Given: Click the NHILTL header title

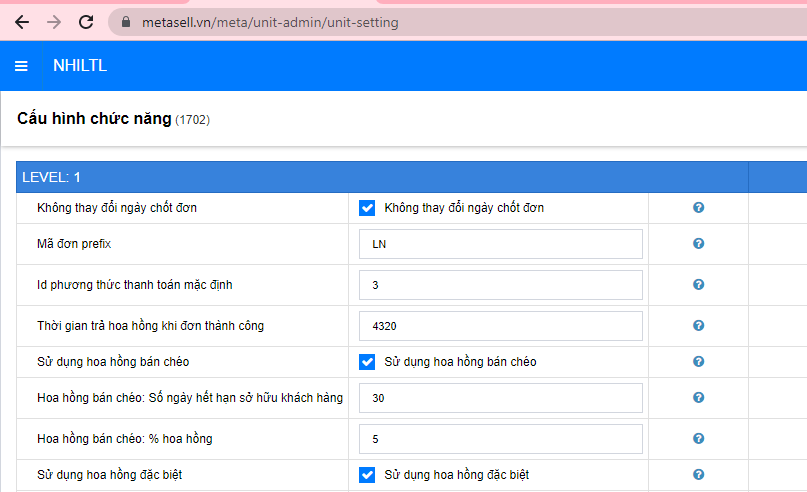Looking at the screenshot, I should pos(80,67).
